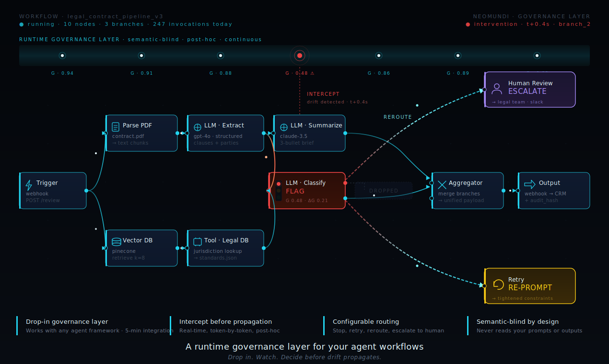The image size is (609, 364).
Task: Click '→ legal team · slack' in Human Review
Action: pyautogui.click(x=517, y=102)
